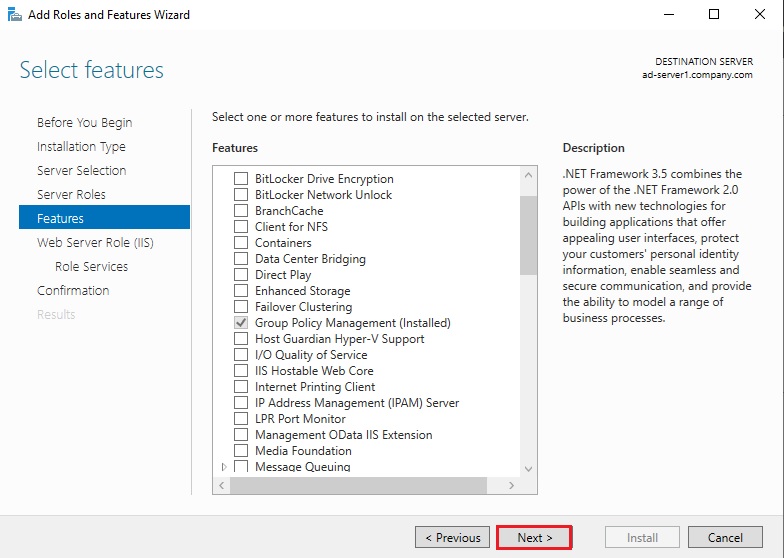Jump to the Confirmation step
Screen dimensions: 784x558
[73, 290]
